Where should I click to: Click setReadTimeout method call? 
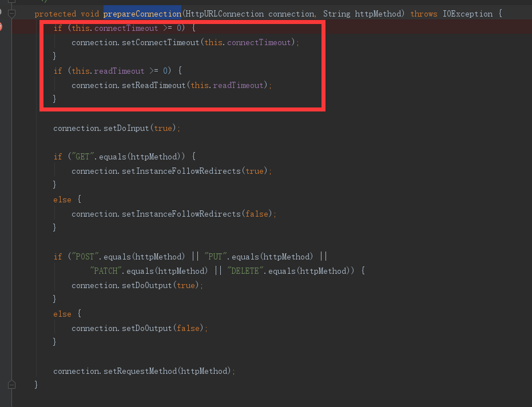tap(154, 85)
